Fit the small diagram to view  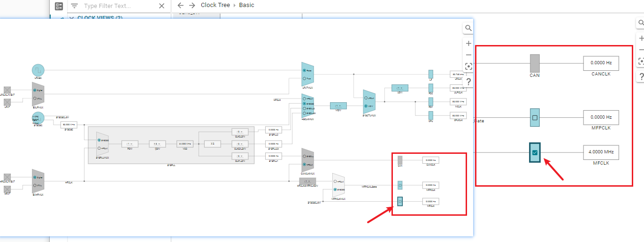click(x=468, y=67)
